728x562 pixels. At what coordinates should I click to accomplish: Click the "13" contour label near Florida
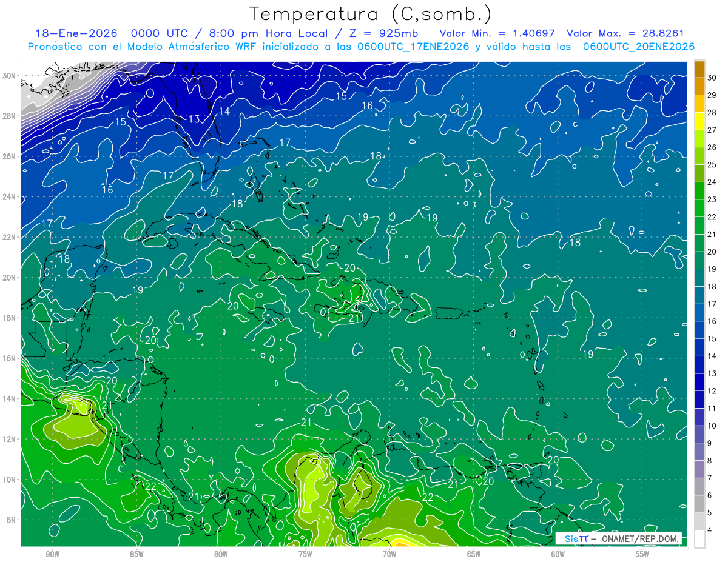(194, 119)
